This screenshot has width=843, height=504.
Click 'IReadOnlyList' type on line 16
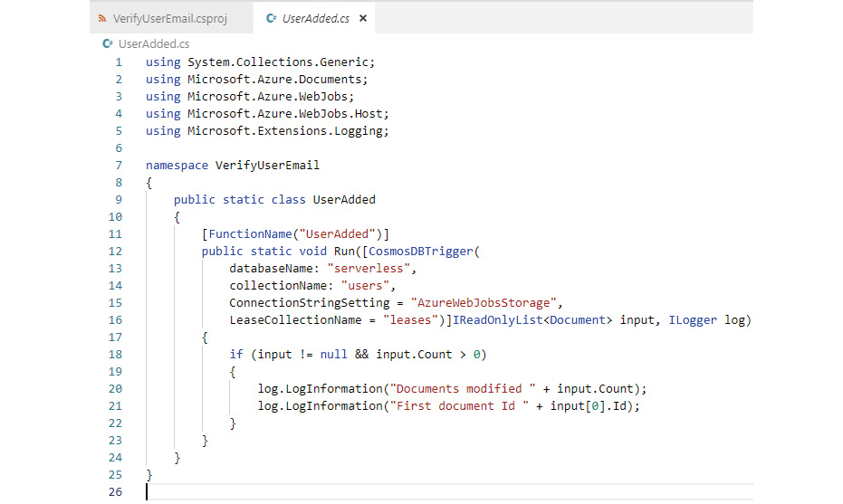(497, 320)
